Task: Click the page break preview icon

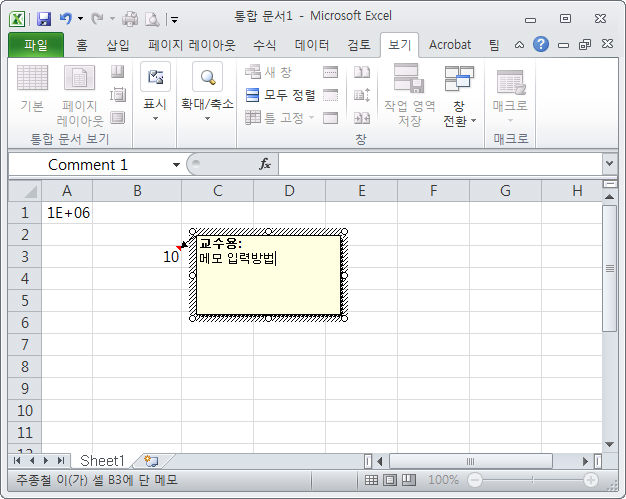Action: click(117, 72)
